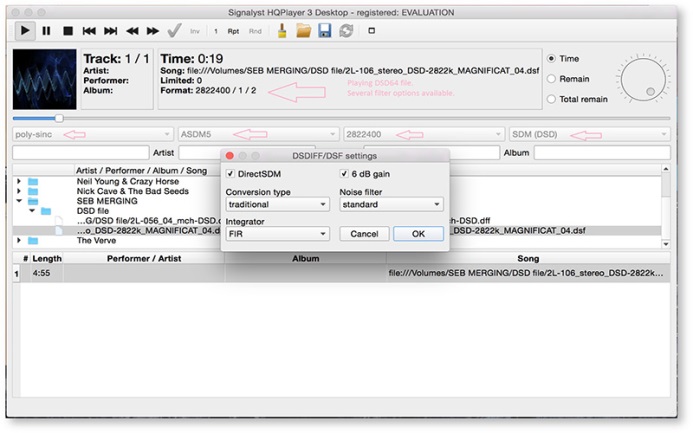
Task: Pause the current track
Action: point(46,31)
